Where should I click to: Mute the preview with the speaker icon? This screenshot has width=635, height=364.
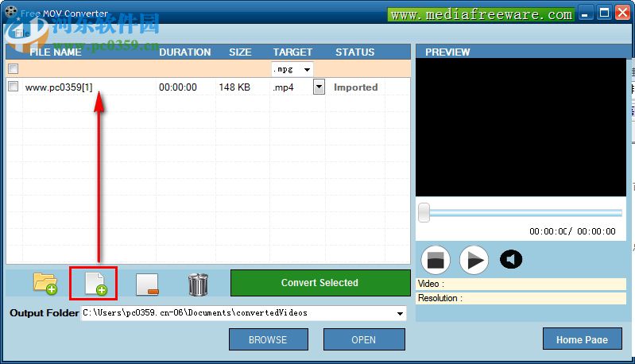(511, 259)
